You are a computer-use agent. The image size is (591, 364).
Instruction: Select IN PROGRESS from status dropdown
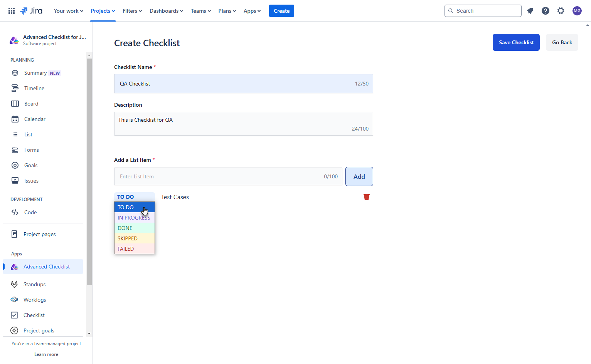(x=134, y=217)
